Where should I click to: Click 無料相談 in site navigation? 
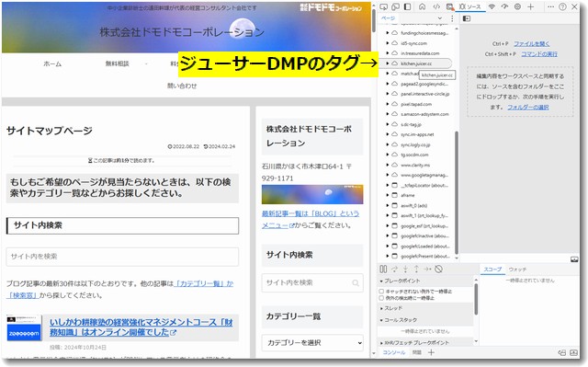click(117, 63)
